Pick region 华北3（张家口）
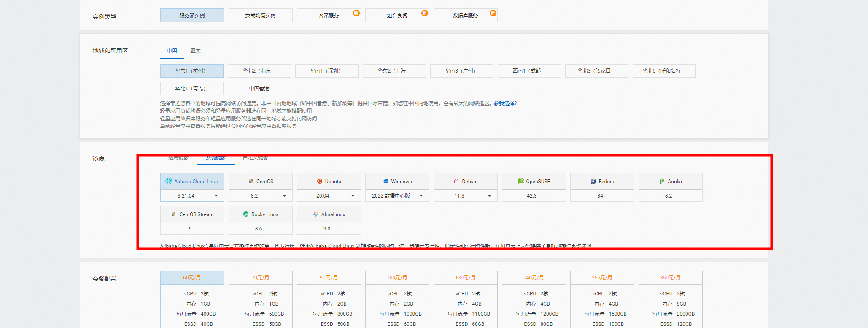The image size is (868, 328). [x=597, y=71]
